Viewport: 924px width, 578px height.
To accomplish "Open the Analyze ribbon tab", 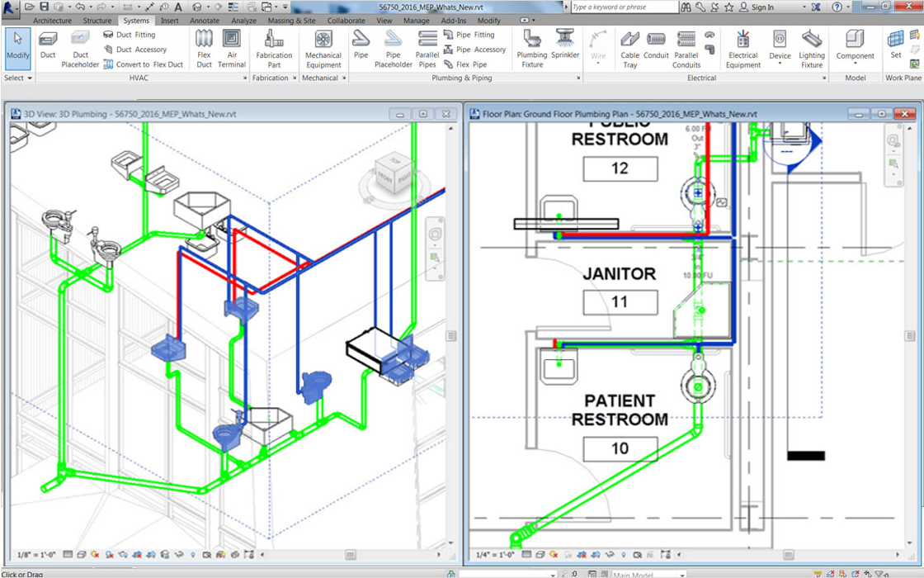I will [243, 21].
